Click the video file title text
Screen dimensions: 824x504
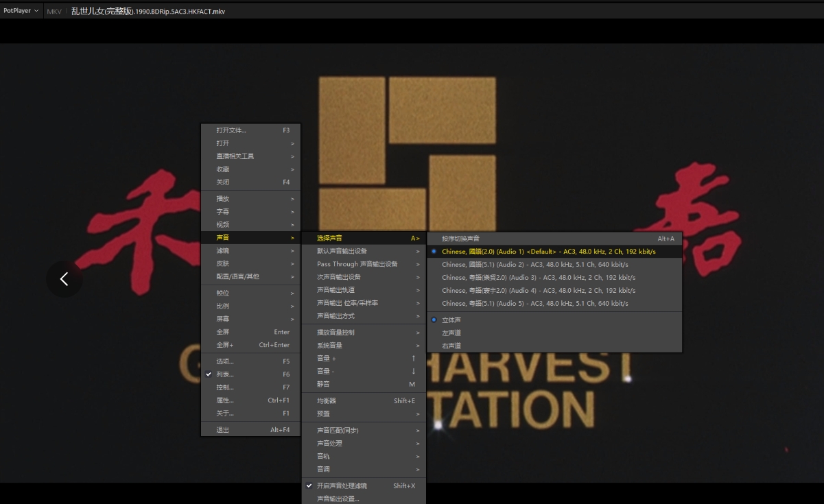pyautogui.click(x=148, y=12)
